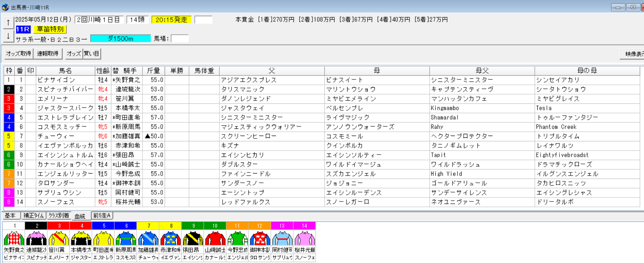The image size is (644, 263).
Task: Open the クラス別着 tab
Action: point(59,215)
